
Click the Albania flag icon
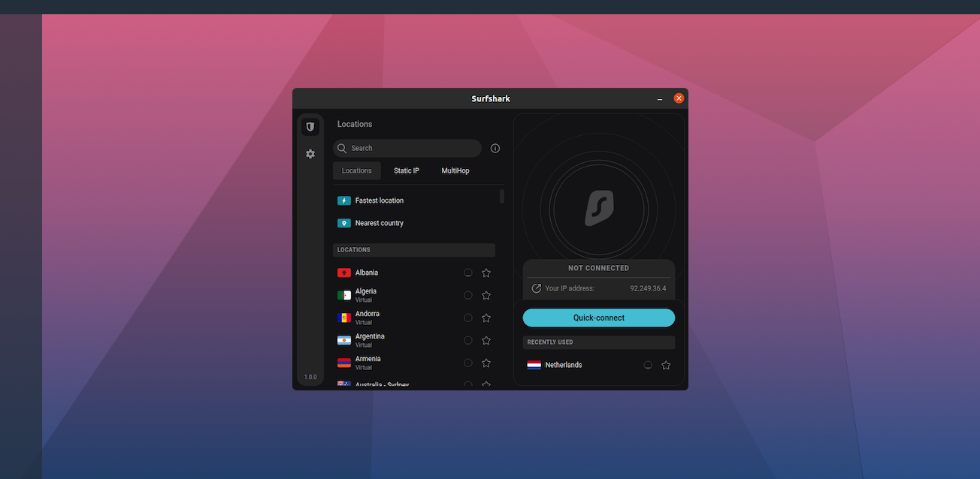344,273
